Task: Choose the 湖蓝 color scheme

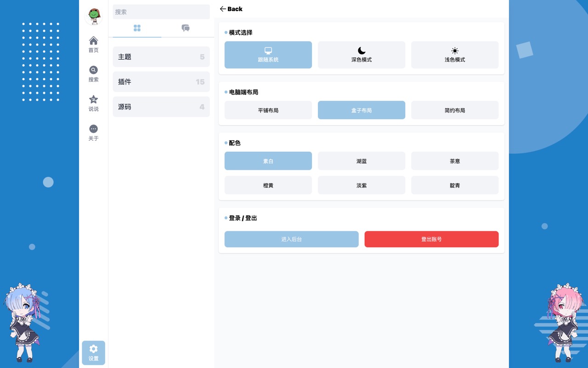Action: click(362, 161)
